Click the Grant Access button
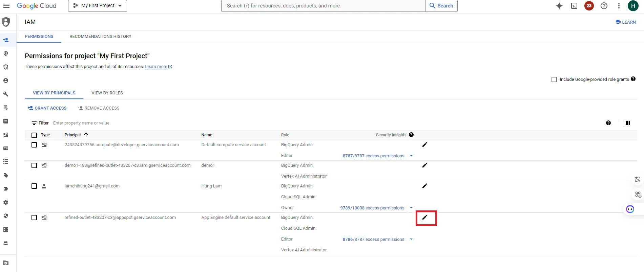Image resolution: width=644 pixels, height=272 pixels. (x=47, y=108)
